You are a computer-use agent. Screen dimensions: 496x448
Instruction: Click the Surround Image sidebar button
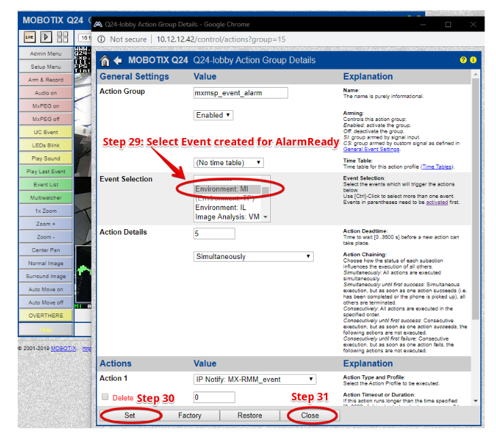tap(46, 276)
